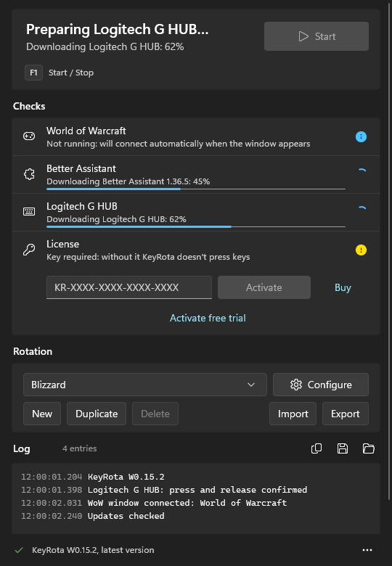Click the Better Assistant download progress bar
Viewport: 392px width, 566px height.
point(196,189)
